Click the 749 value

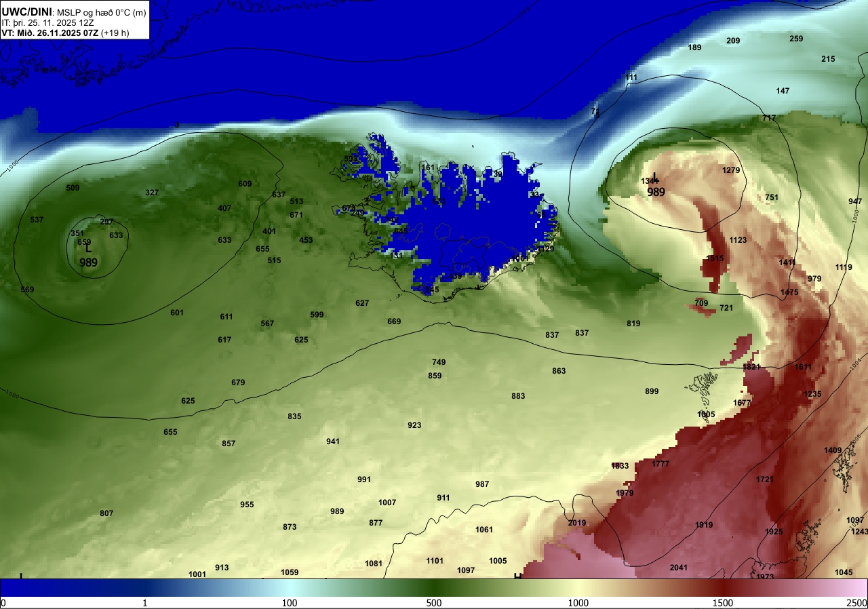point(439,362)
